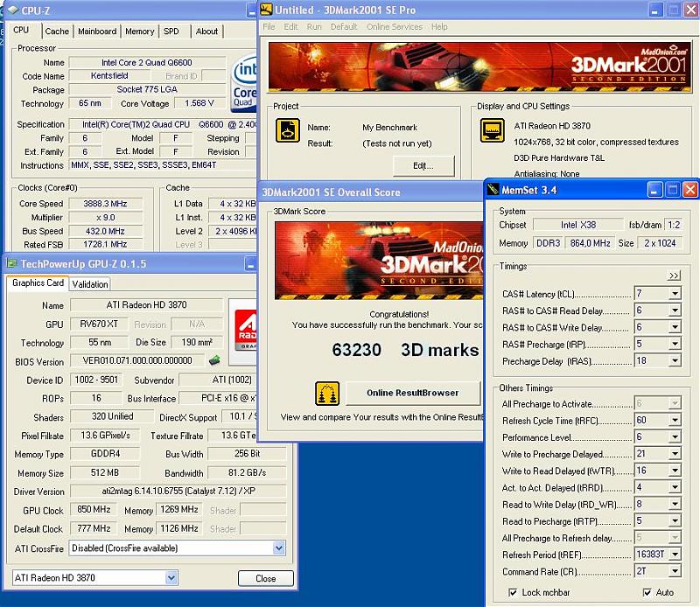This screenshot has height=607, width=700.
Task: Minimize the MemSet 3.4 window
Action: pos(654,190)
